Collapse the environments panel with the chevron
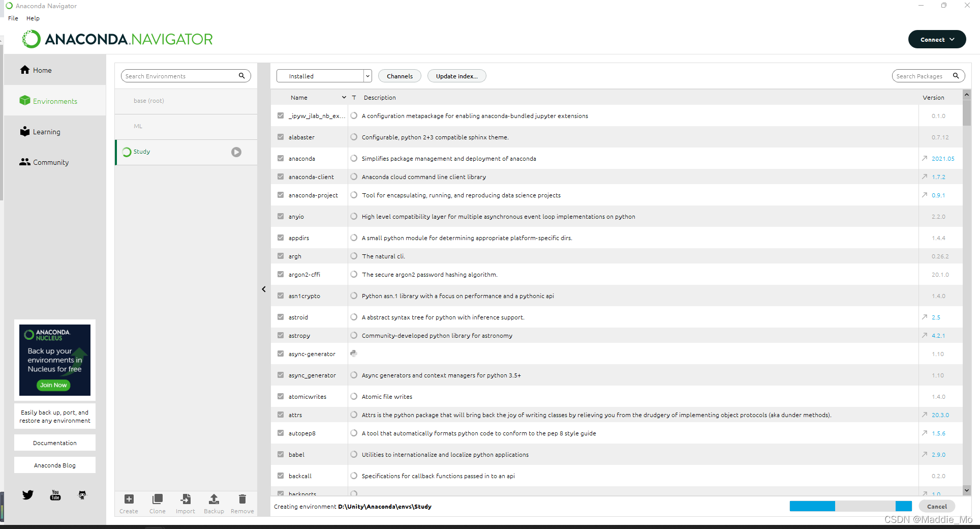Viewport: 980px width, 529px height. pos(264,289)
